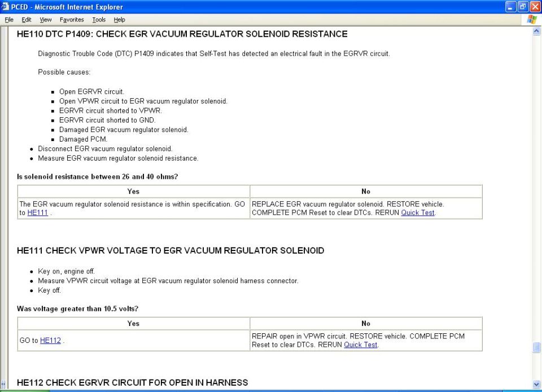The image size is (542, 392).
Task: Click 'EGRVR circuit shorted to VPWR.' text
Action: coord(110,111)
